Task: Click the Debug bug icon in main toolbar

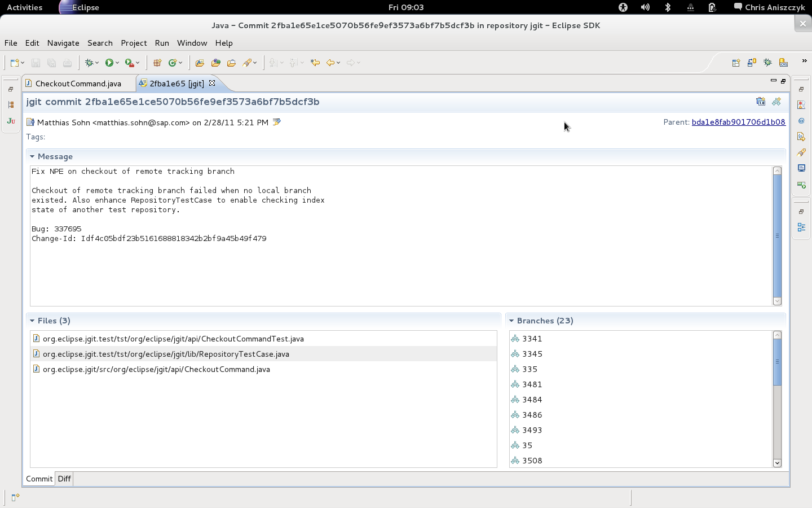Action: coord(89,63)
